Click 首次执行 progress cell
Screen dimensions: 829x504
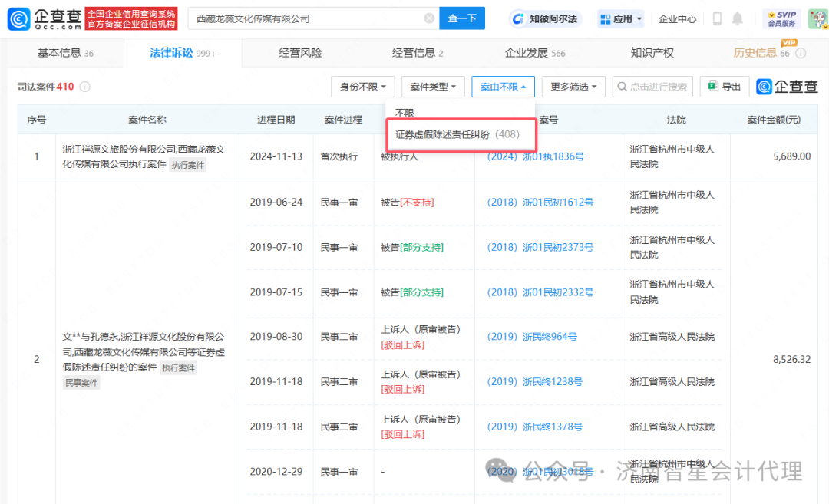(339, 156)
